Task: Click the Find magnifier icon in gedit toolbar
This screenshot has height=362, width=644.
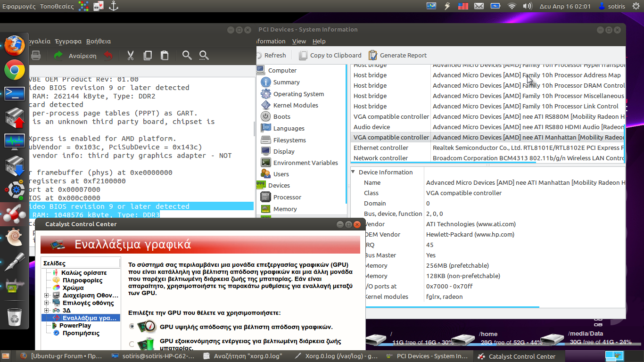Action: (x=187, y=56)
